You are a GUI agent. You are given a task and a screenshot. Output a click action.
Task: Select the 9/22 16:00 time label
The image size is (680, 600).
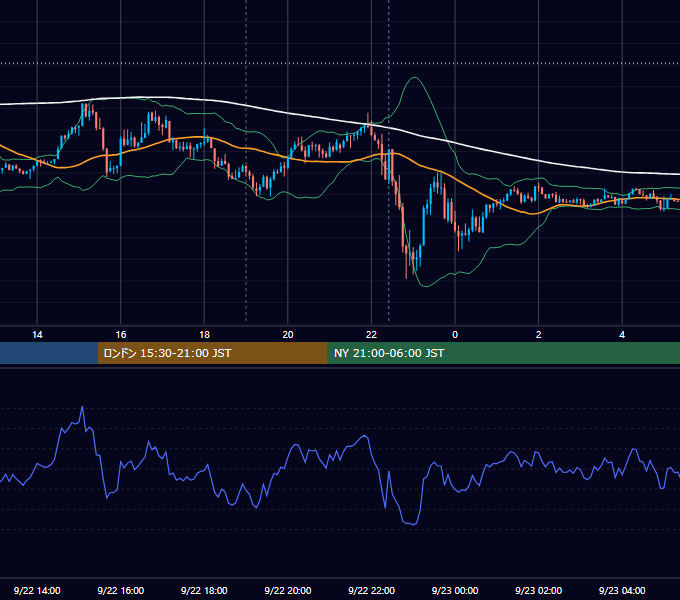(121, 590)
